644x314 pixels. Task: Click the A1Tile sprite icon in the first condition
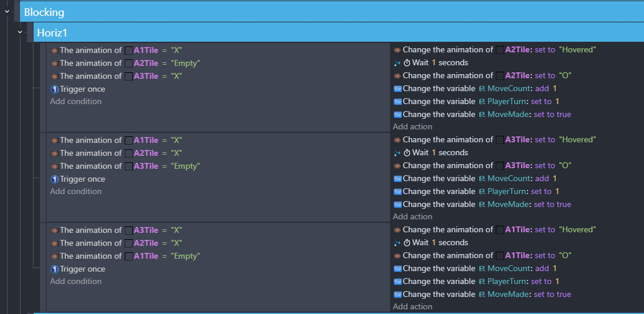click(x=129, y=51)
